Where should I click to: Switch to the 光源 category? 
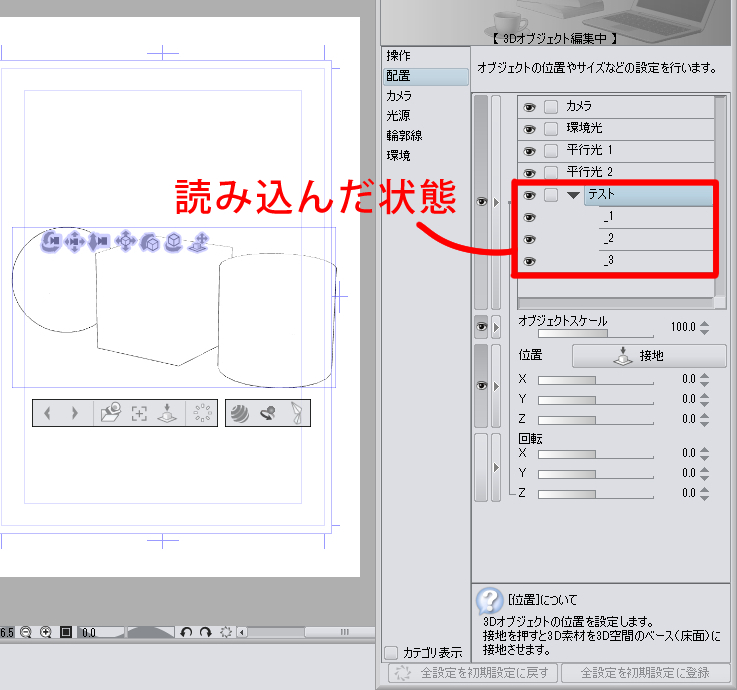pos(399,116)
